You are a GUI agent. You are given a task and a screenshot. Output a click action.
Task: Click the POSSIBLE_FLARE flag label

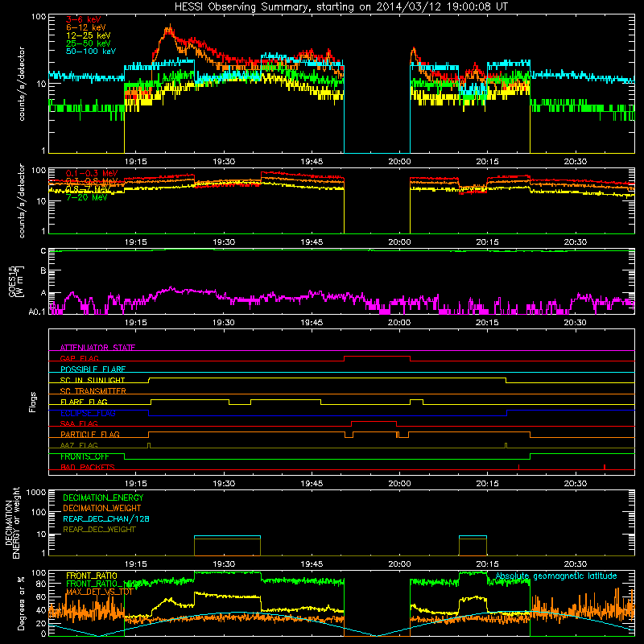click(x=93, y=369)
